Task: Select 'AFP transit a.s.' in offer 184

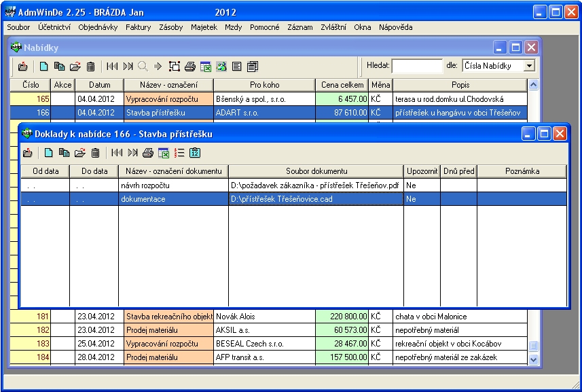Action: pos(265,357)
